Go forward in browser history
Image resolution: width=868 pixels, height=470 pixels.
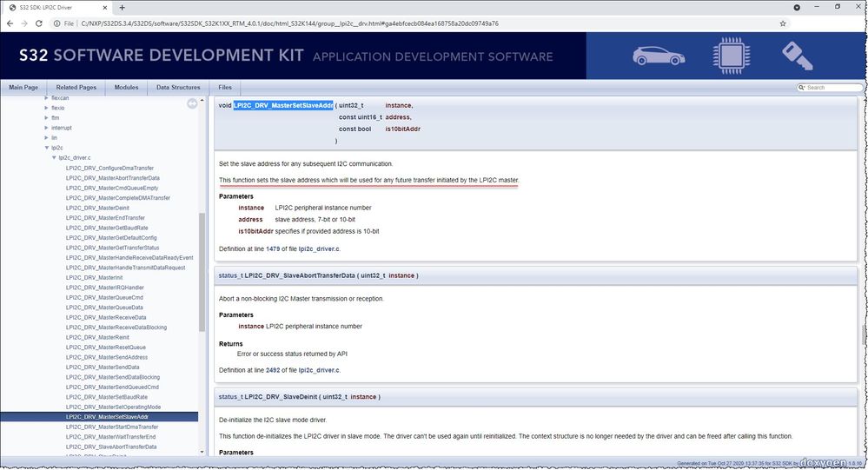pos(24,23)
